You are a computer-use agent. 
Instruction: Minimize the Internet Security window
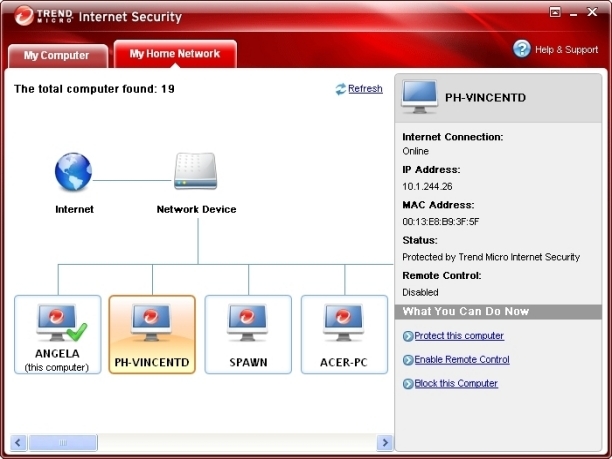click(x=573, y=14)
